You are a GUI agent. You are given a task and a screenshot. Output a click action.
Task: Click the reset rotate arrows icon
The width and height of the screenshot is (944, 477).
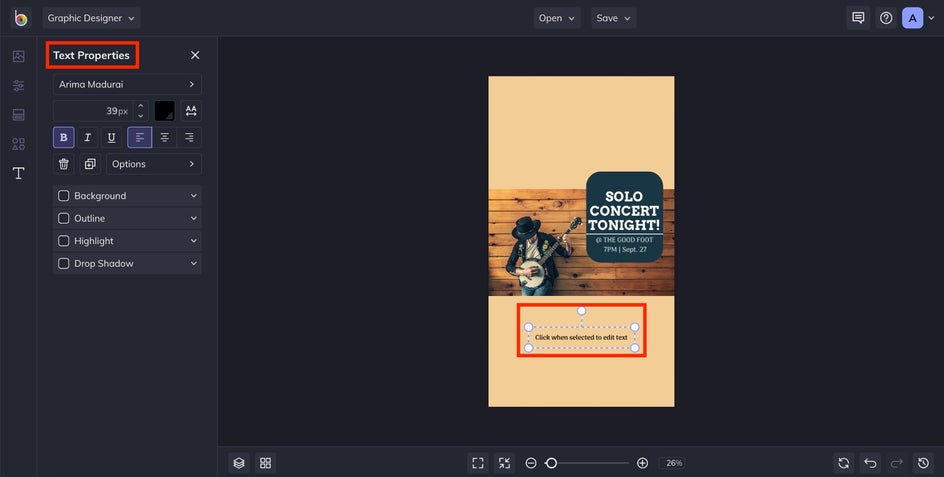click(x=843, y=463)
